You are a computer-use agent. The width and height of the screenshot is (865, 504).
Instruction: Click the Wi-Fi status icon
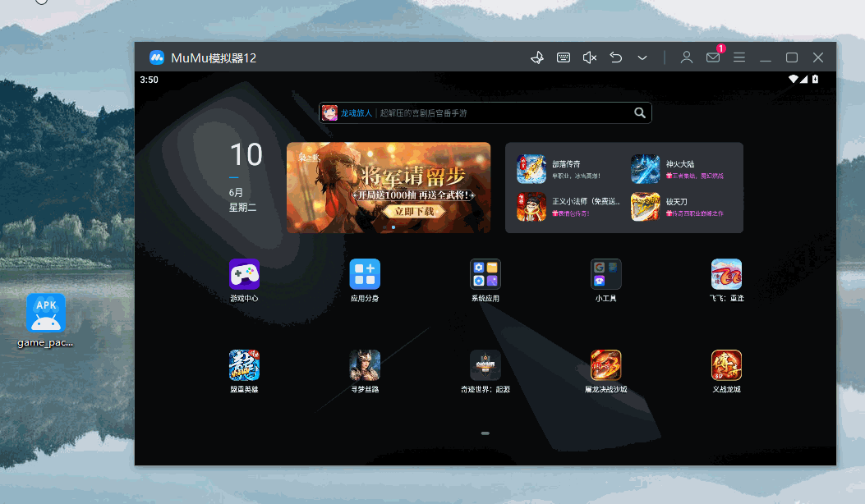793,79
